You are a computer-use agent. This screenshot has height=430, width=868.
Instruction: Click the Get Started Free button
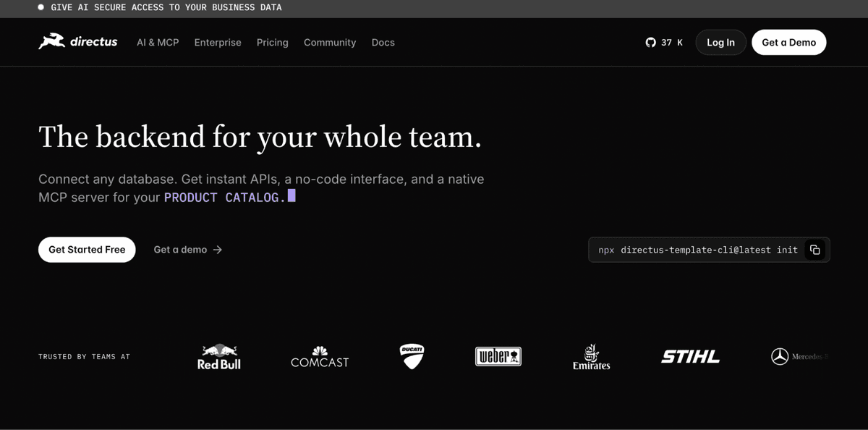[87, 250]
